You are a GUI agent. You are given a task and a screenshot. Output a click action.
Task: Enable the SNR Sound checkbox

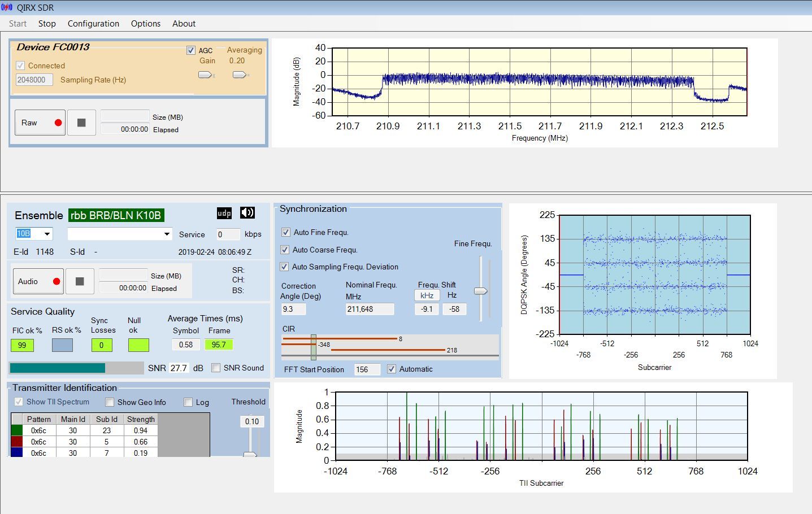pyautogui.click(x=216, y=368)
